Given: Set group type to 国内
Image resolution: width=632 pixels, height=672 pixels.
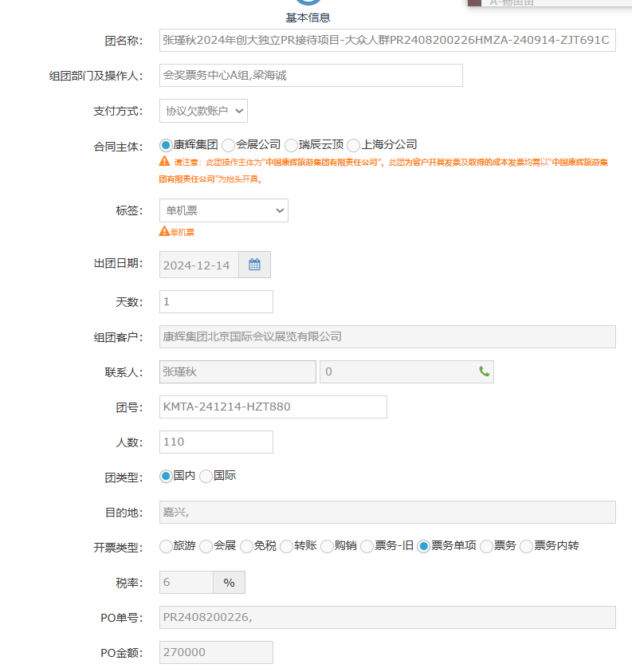Looking at the screenshot, I should pyautogui.click(x=166, y=476).
